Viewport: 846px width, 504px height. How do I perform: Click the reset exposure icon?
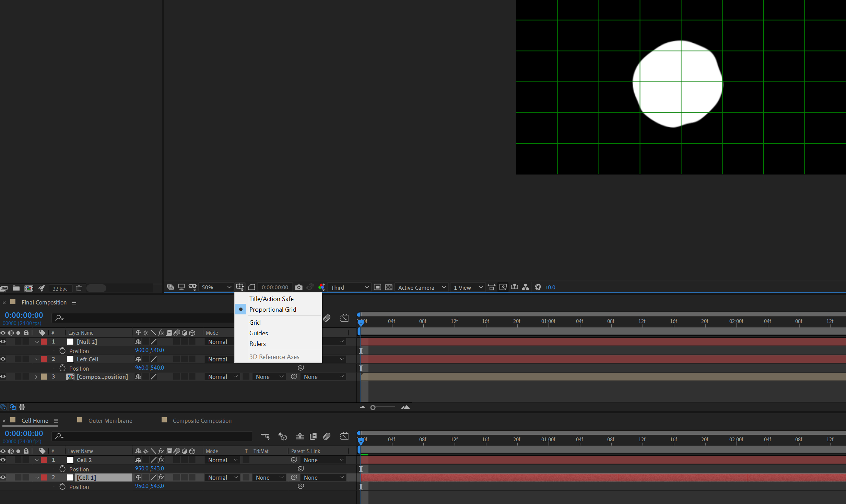click(x=538, y=287)
